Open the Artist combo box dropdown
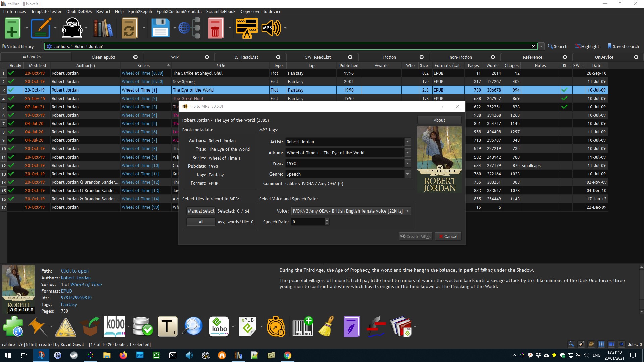This screenshot has width=644, height=362. [408, 142]
